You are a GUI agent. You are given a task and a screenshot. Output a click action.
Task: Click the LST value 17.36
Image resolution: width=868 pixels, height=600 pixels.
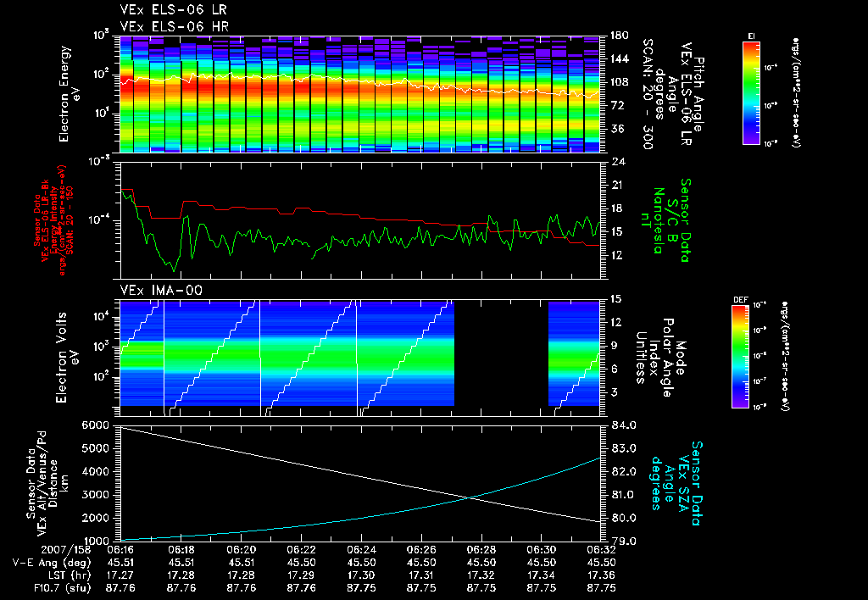(601, 575)
